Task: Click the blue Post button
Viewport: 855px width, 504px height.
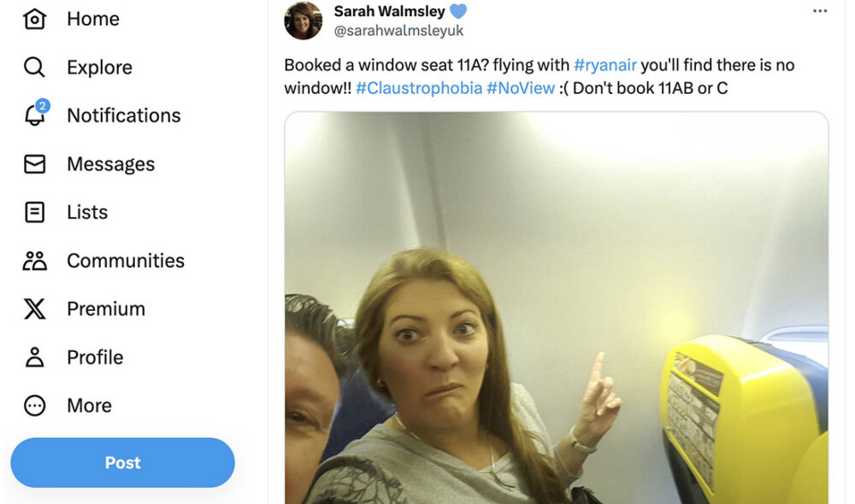Action: pos(122,463)
